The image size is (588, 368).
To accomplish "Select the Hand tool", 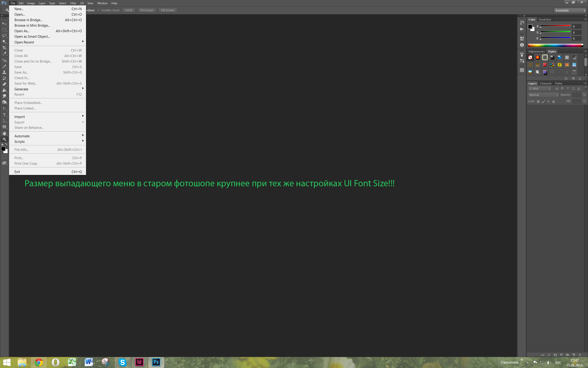I will tap(4, 133).
